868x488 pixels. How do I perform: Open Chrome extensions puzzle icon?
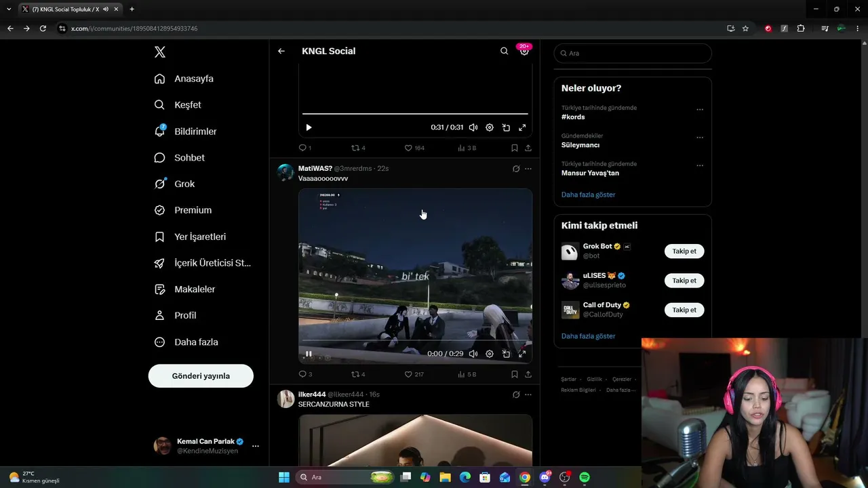tap(801, 28)
